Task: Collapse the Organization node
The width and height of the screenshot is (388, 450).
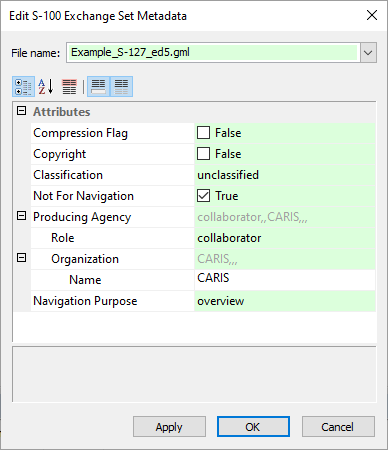Action: click(x=22, y=258)
